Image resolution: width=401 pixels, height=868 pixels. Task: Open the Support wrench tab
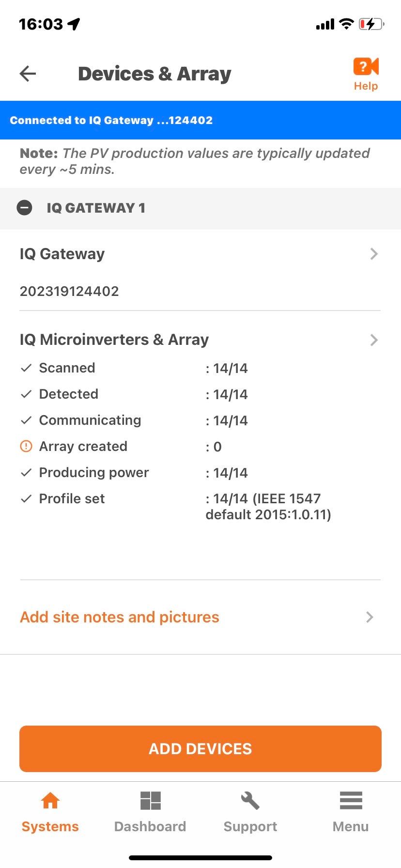250,812
